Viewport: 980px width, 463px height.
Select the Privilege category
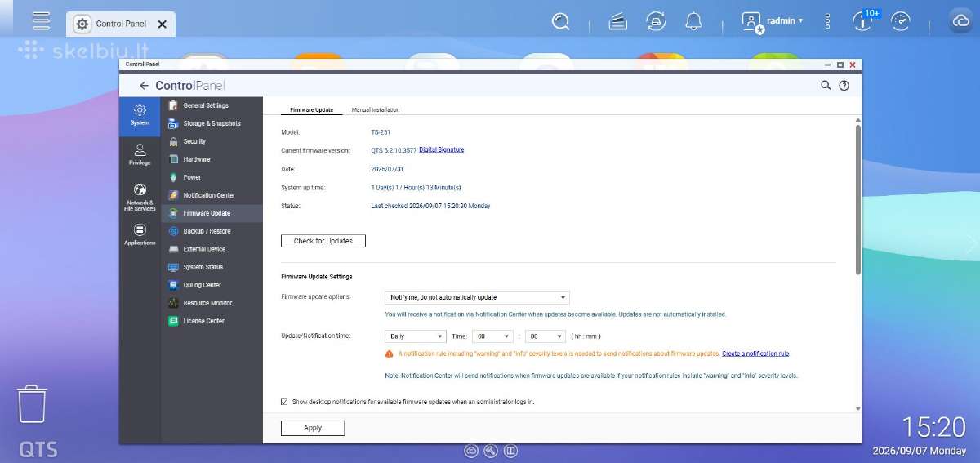[x=140, y=154]
